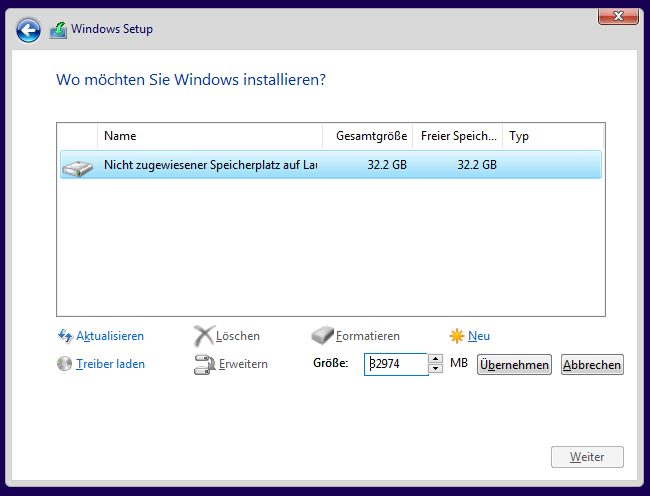The width and height of the screenshot is (650, 496).
Task: Click the 32.2 GB free space value
Action: [477, 165]
